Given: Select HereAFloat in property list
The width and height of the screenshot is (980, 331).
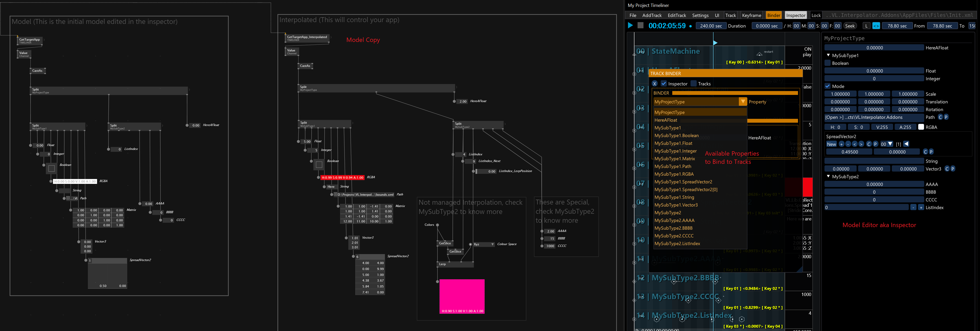Looking at the screenshot, I should (700, 120).
